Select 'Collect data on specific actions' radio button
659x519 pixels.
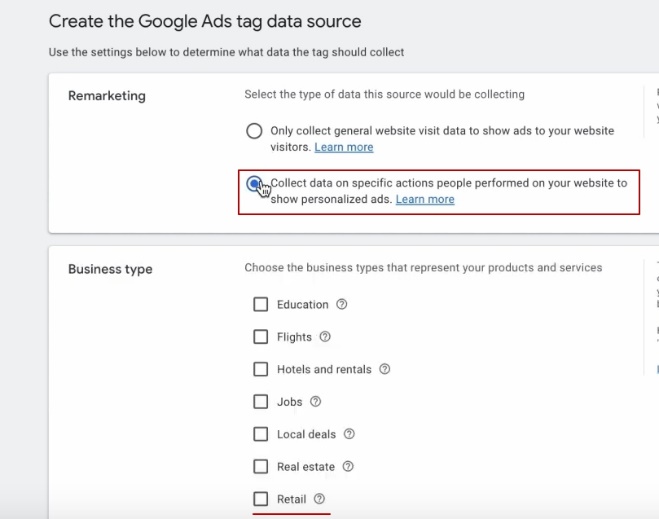click(255, 184)
